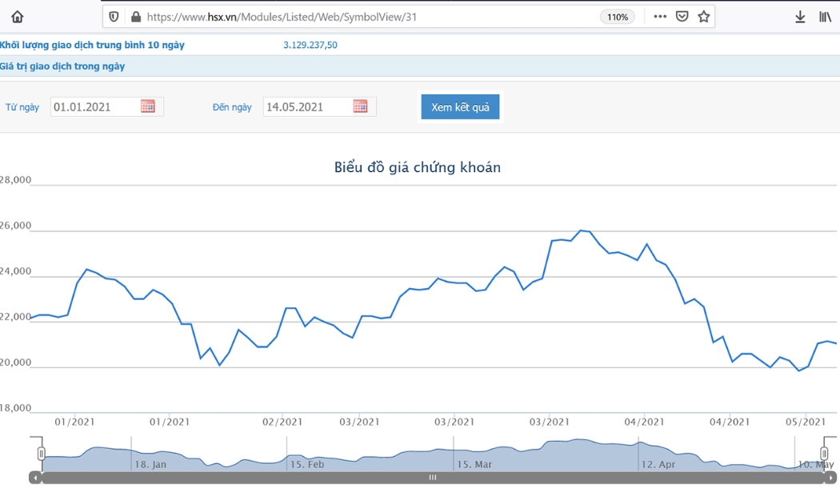Click the 22,000 y-axis label
840x504 pixels.
click(x=15, y=317)
